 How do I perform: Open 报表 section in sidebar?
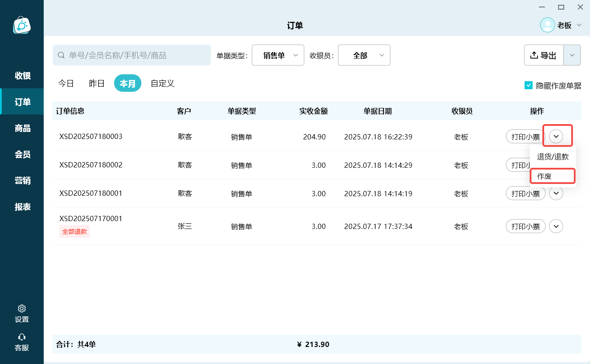[22, 207]
